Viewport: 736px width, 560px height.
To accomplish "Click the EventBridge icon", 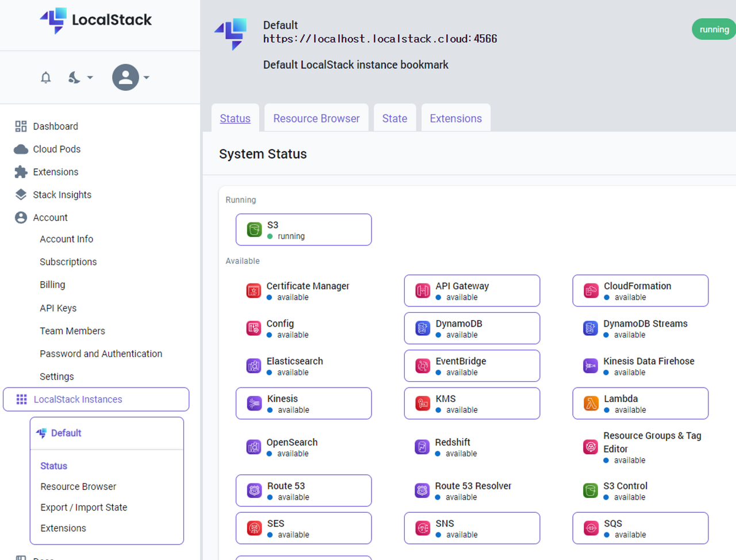I will [x=423, y=366].
